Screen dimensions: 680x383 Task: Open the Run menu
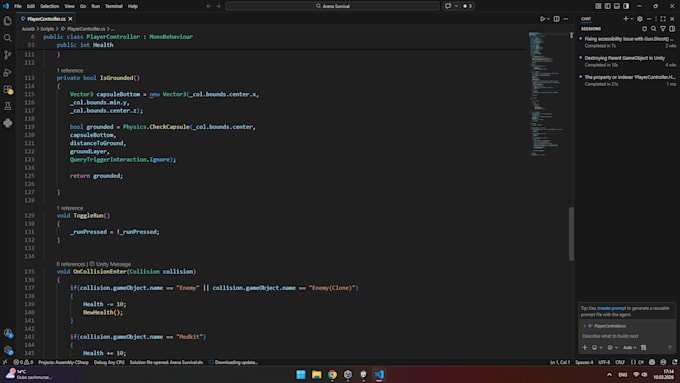pos(95,6)
